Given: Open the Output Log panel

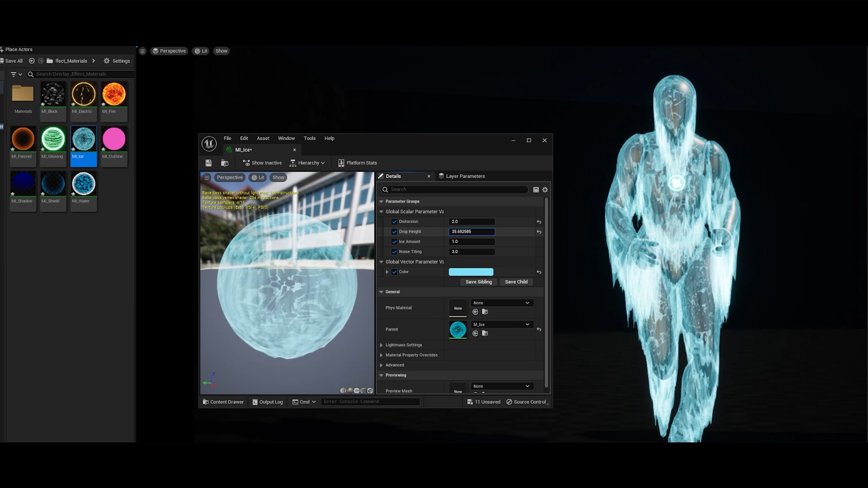Looking at the screenshot, I should (267, 401).
